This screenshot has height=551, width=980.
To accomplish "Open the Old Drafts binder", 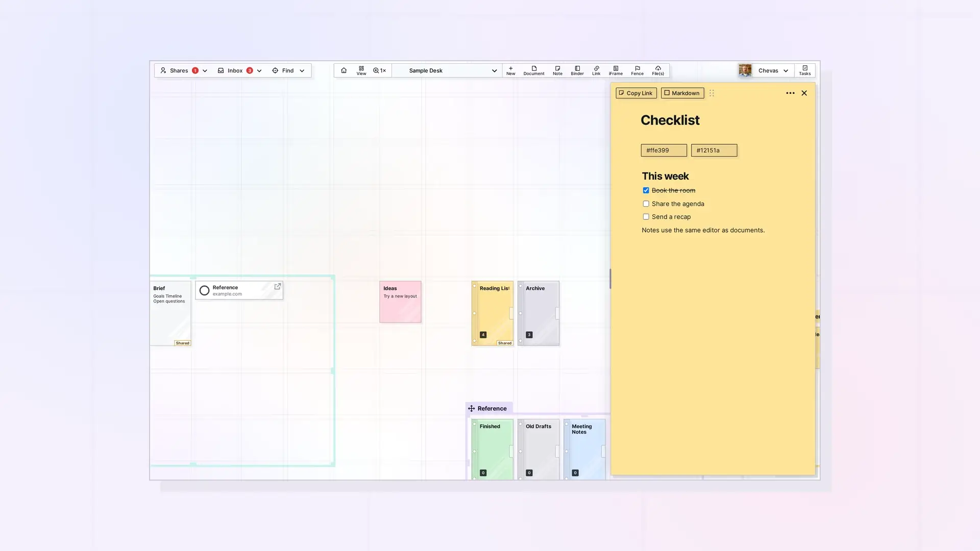I will (538, 449).
